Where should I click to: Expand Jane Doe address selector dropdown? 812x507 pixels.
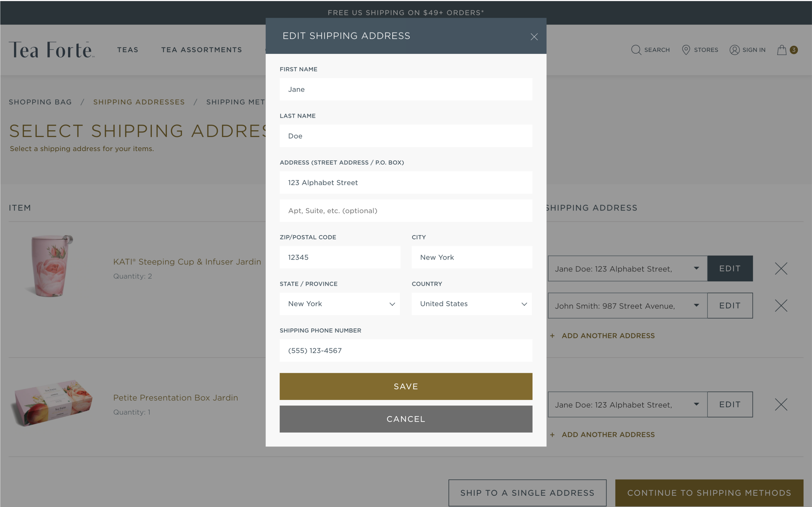(696, 268)
